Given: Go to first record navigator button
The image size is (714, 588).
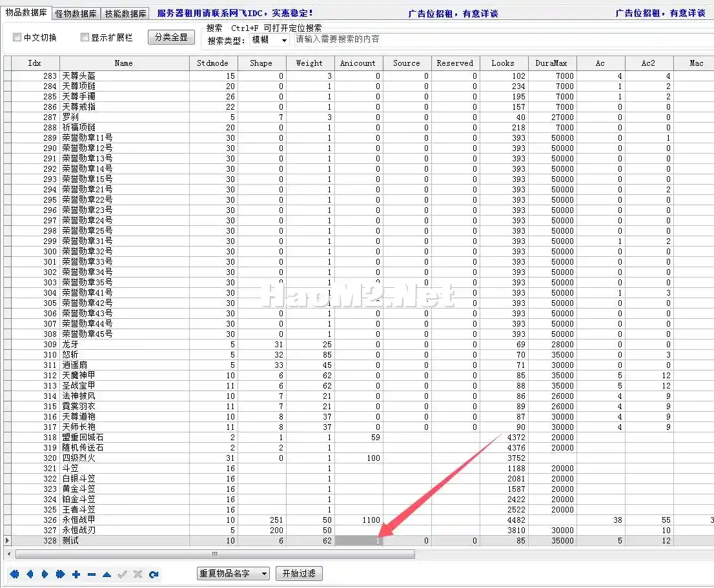Looking at the screenshot, I should 14,574.
